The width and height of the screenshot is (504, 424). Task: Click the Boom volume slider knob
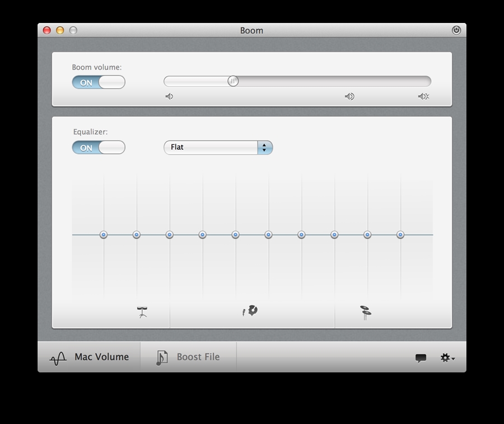coord(233,81)
